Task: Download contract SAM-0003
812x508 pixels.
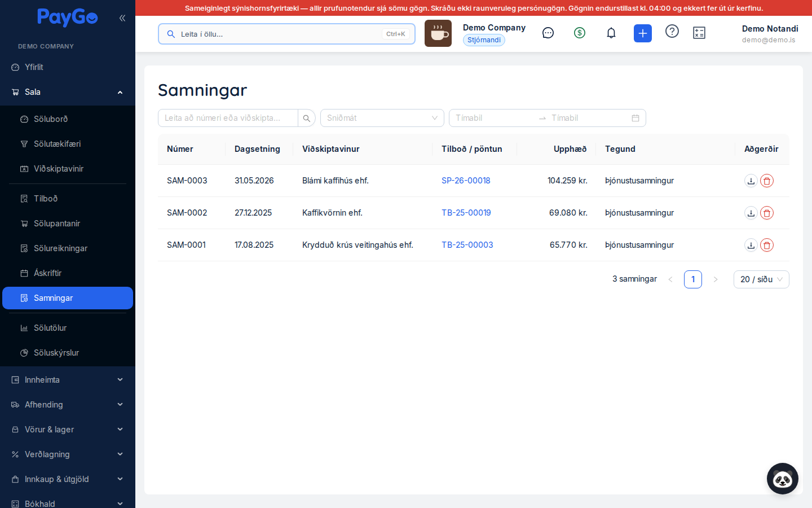Action: coord(751,181)
